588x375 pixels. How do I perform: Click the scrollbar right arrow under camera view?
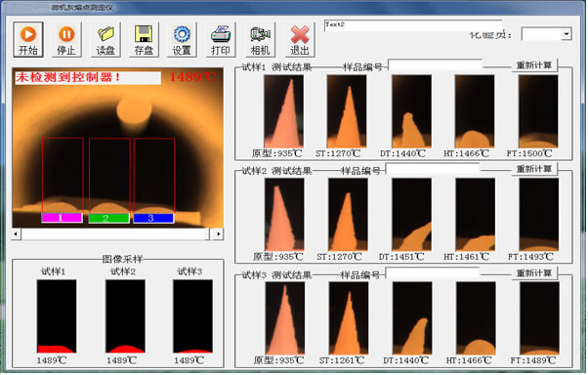(x=218, y=234)
